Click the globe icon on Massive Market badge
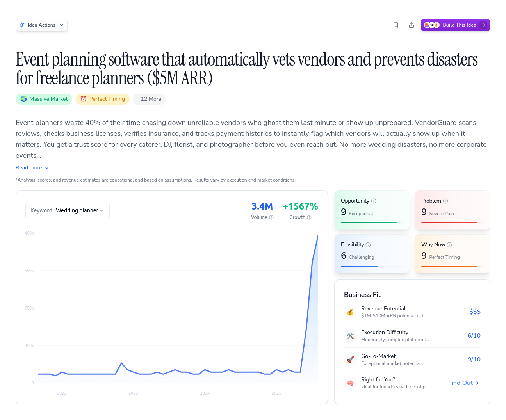Screen dimensions: 506x420 point(24,99)
